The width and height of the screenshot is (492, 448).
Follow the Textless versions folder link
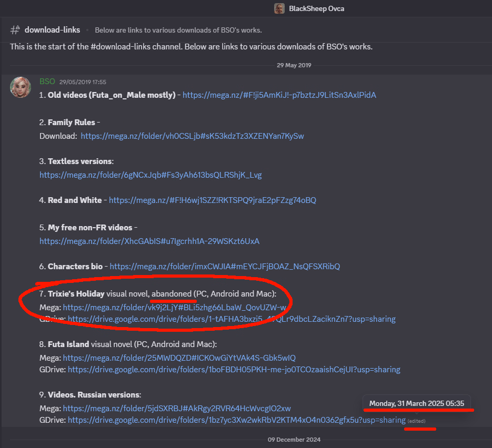tap(150, 175)
